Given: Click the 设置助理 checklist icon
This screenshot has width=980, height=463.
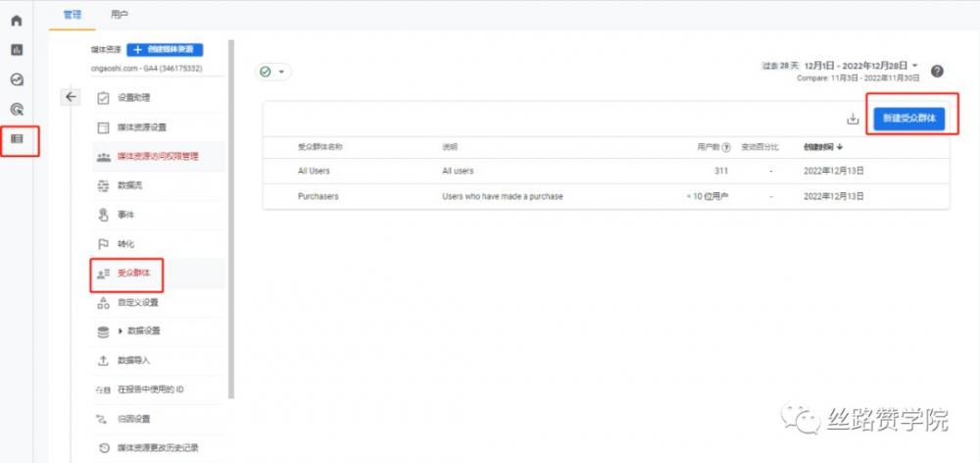Looking at the screenshot, I should [104, 98].
